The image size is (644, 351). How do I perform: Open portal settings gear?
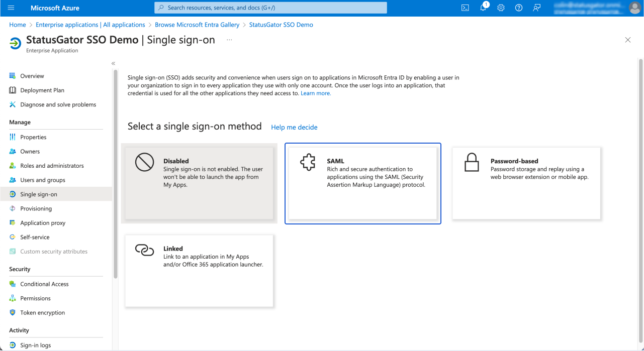501,8
